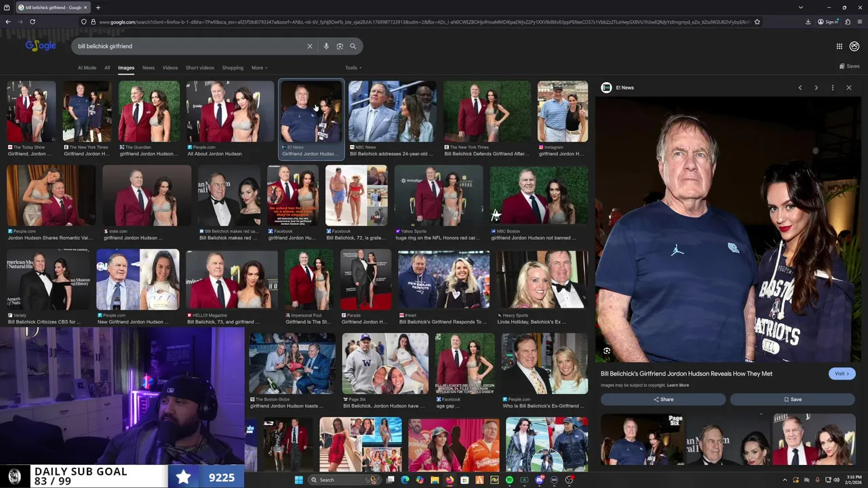Open the Google account avatar
Image resolution: width=868 pixels, height=488 pixels.
pyautogui.click(x=854, y=46)
